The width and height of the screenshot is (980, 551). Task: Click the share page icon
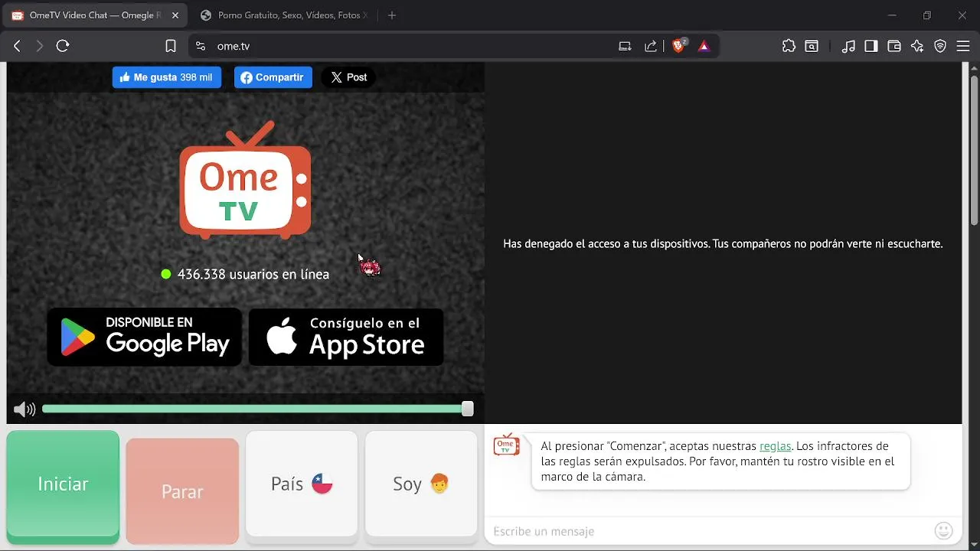651,46
